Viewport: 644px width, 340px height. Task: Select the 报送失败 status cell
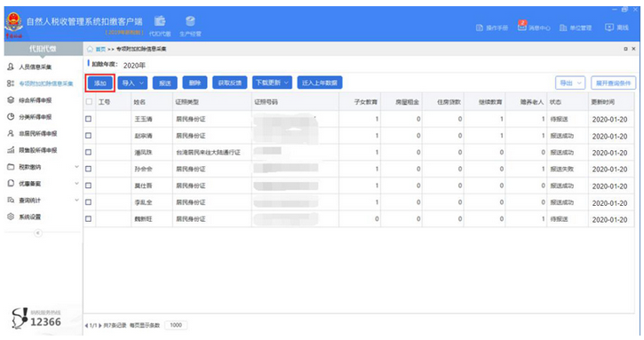(x=562, y=169)
